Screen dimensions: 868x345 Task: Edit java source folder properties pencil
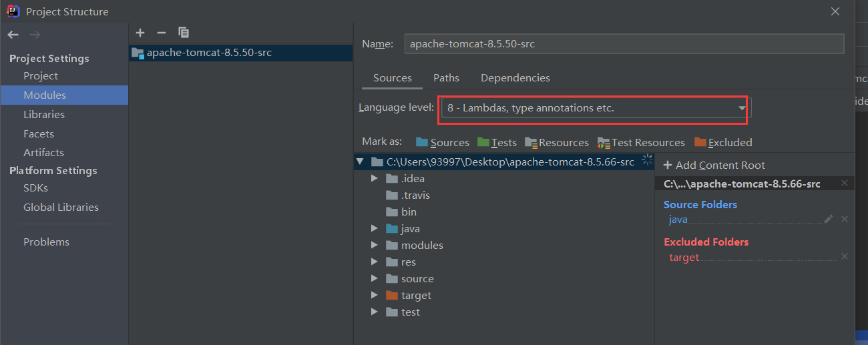[829, 219]
